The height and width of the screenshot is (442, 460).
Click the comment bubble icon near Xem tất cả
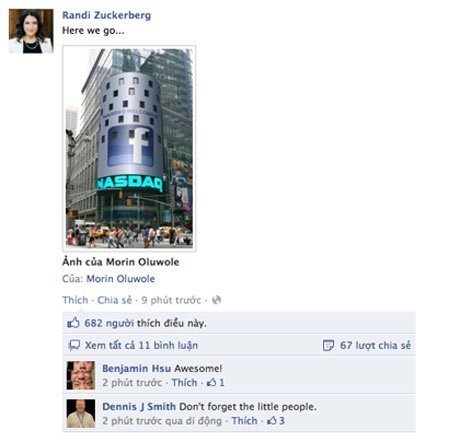(x=74, y=345)
